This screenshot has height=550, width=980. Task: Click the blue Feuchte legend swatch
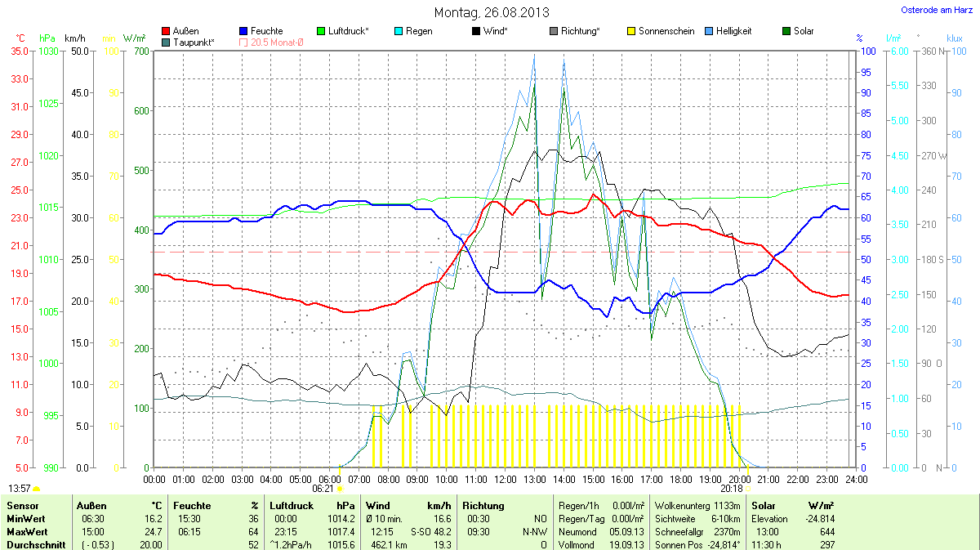244,31
